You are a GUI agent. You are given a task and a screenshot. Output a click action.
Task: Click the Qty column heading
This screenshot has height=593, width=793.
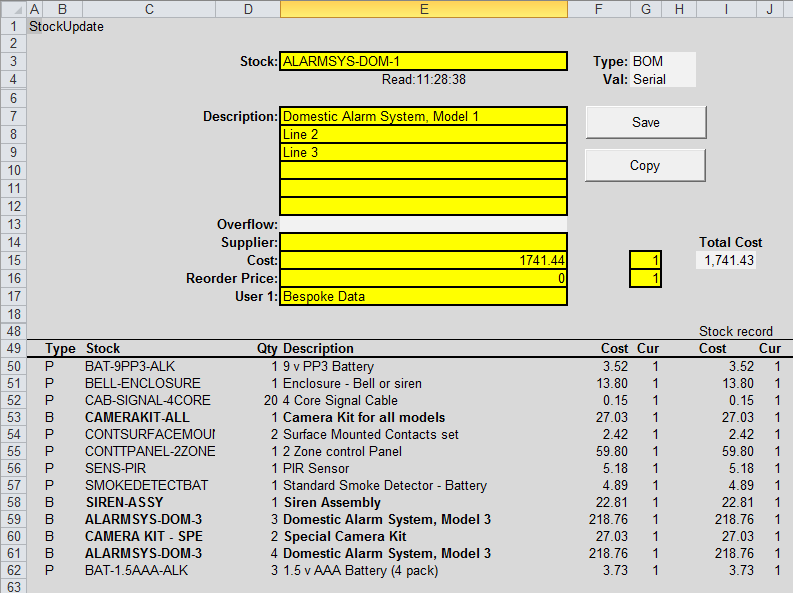267,348
